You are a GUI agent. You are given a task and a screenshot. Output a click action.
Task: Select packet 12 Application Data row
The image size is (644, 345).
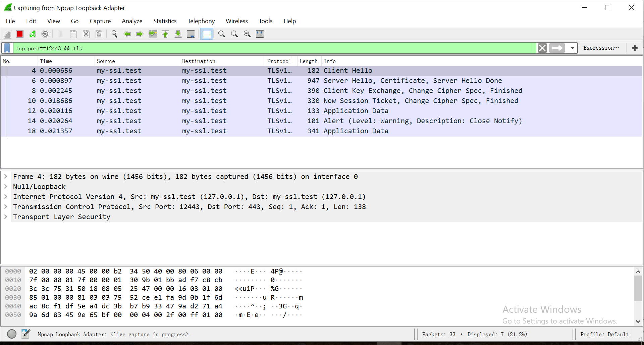click(322, 111)
